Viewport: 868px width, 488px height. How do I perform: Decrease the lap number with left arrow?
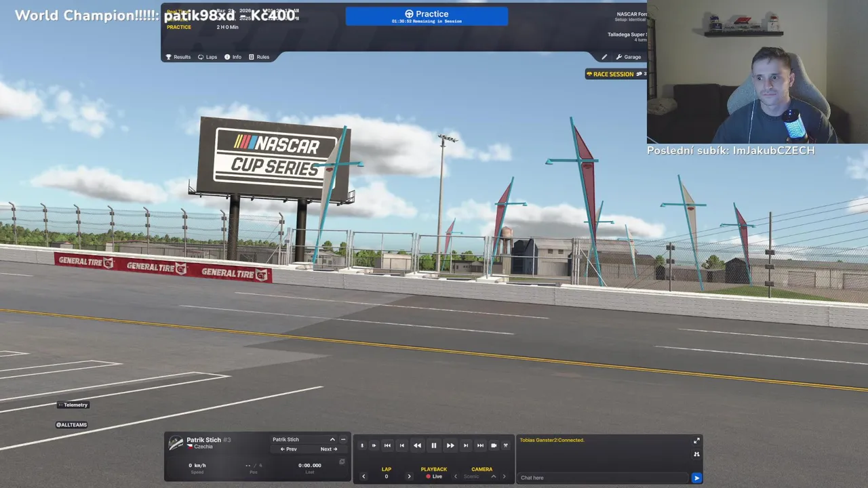click(x=363, y=476)
